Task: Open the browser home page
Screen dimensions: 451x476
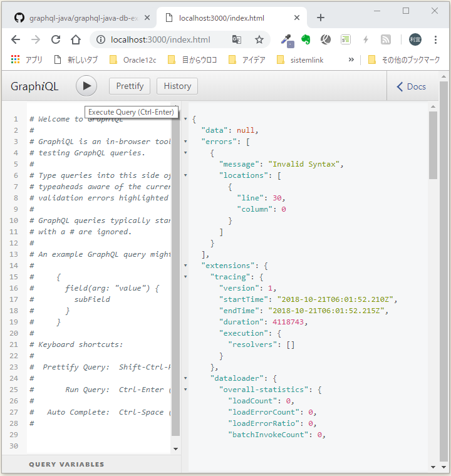Action: tap(76, 39)
